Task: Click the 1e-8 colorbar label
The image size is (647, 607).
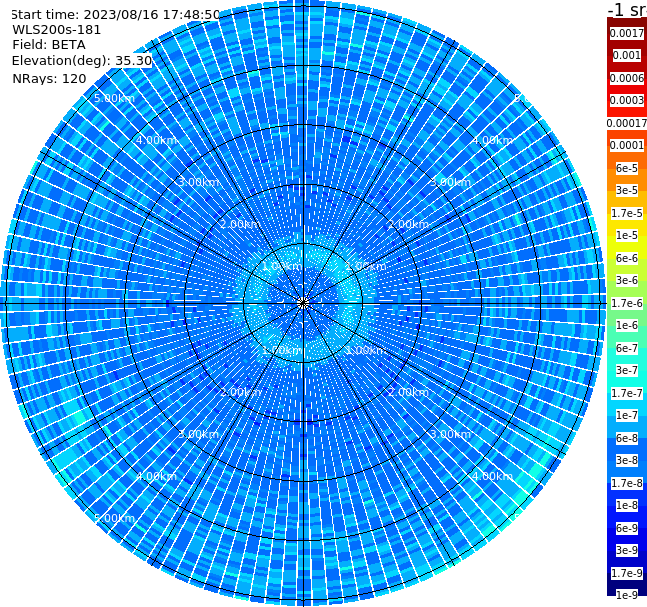Action: (627, 505)
